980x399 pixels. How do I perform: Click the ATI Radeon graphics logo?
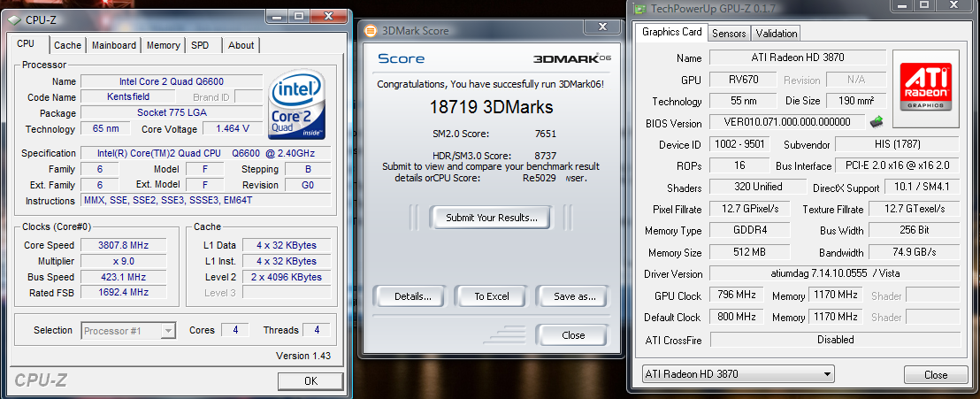pyautogui.click(x=926, y=87)
